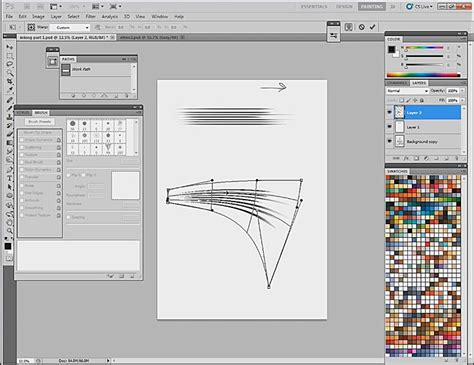Cancel the warp transform
This screenshot has width=474, height=365.
(362, 27)
